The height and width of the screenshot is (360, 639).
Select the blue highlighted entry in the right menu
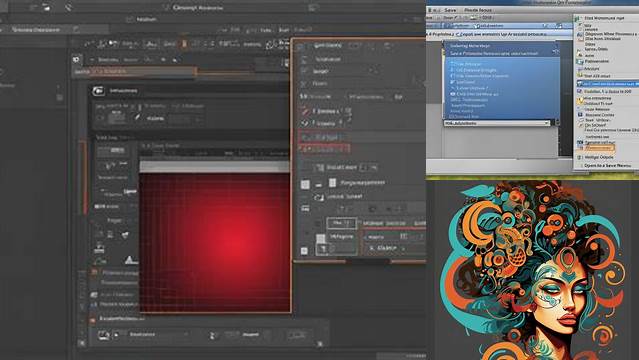[607, 83]
